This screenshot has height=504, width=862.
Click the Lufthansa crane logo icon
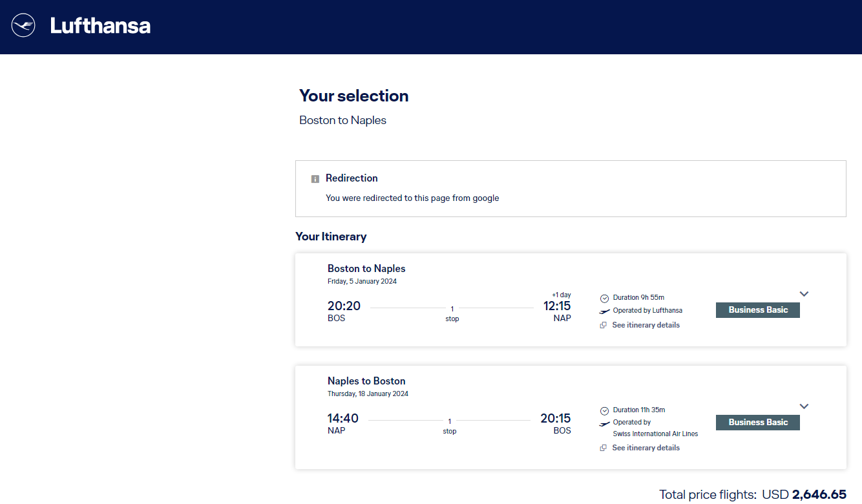pos(23,26)
